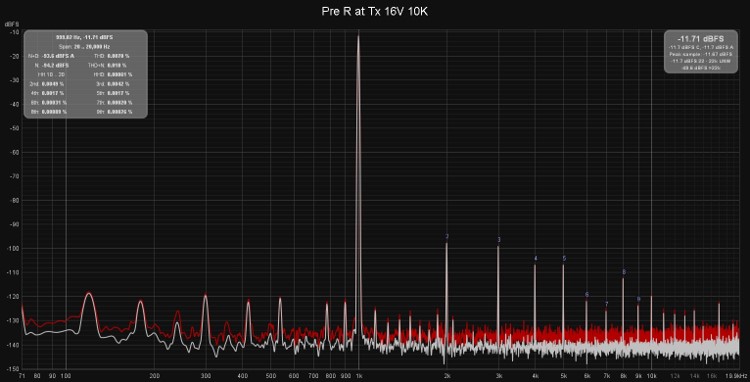Image resolution: width=750 pixels, height=382 pixels.
Task: Click the '2k' label on the frequency axis
Action: [x=447, y=375]
